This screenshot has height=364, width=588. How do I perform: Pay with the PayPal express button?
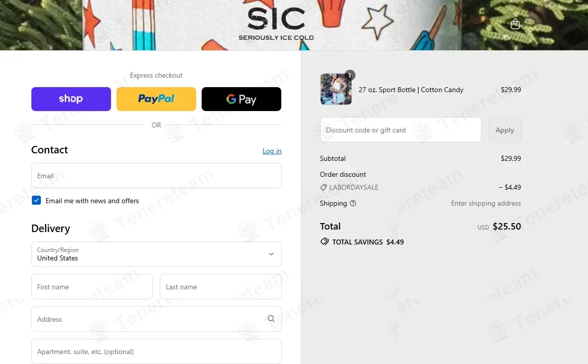[156, 99]
